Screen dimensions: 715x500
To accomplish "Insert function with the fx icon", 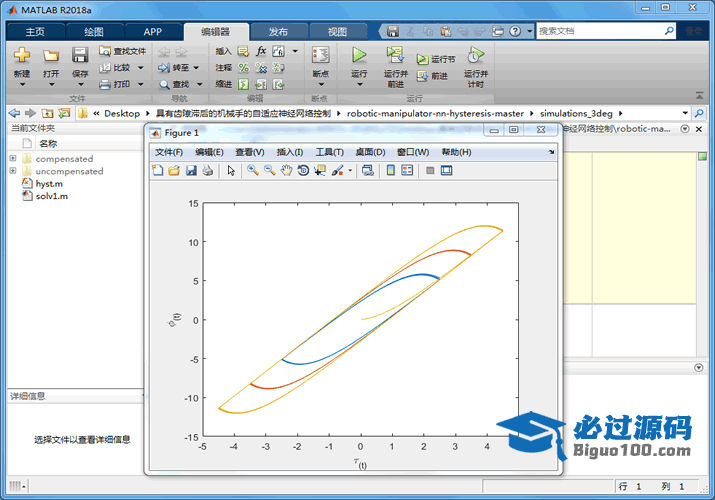I will coord(261,51).
